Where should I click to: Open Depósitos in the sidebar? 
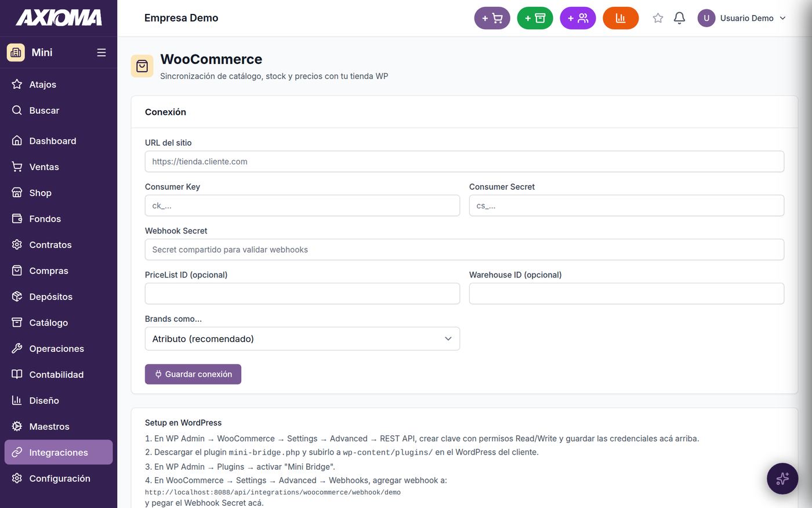(59, 296)
